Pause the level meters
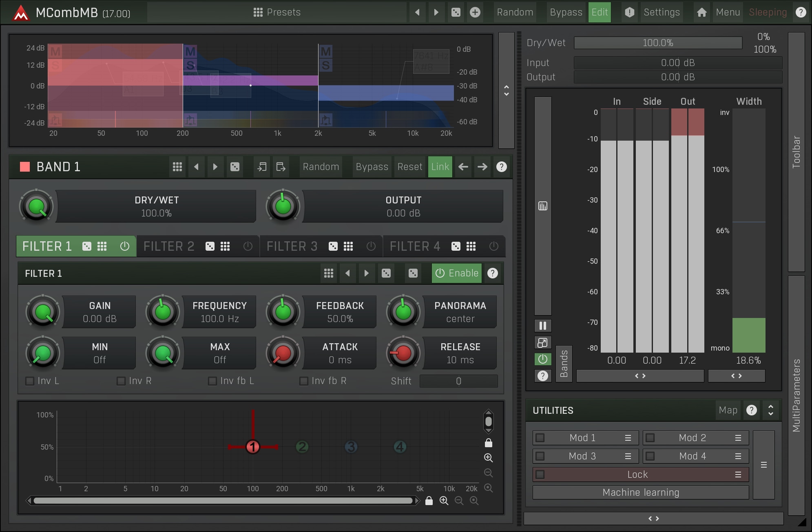This screenshot has height=532, width=812. tap(542, 326)
